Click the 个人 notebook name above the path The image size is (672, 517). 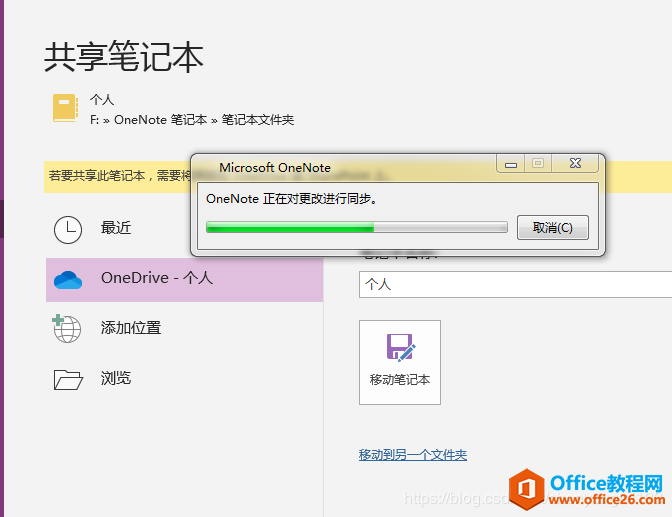click(x=102, y=100)
